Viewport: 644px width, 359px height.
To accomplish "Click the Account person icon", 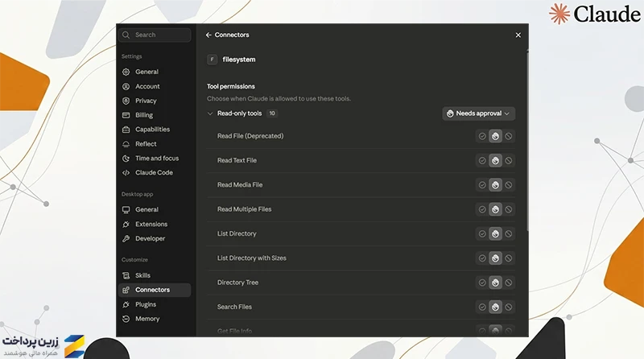I will pyautogui.click(x=126, y=87).
